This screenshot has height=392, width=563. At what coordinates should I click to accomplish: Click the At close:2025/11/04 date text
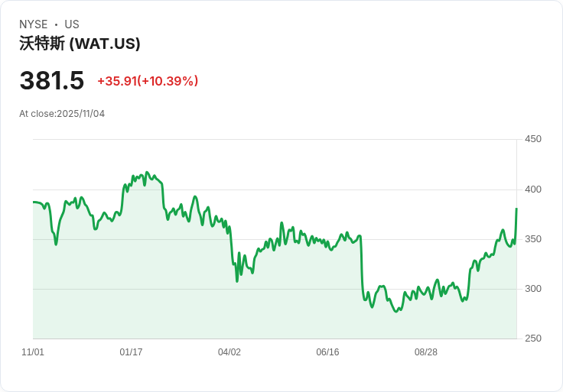click(62, 114)
